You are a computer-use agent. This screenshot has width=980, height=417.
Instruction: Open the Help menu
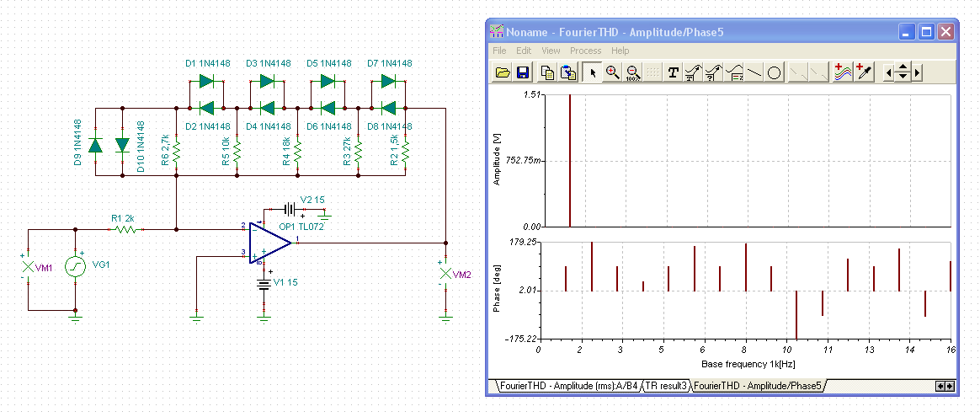[x=620, y=51]
